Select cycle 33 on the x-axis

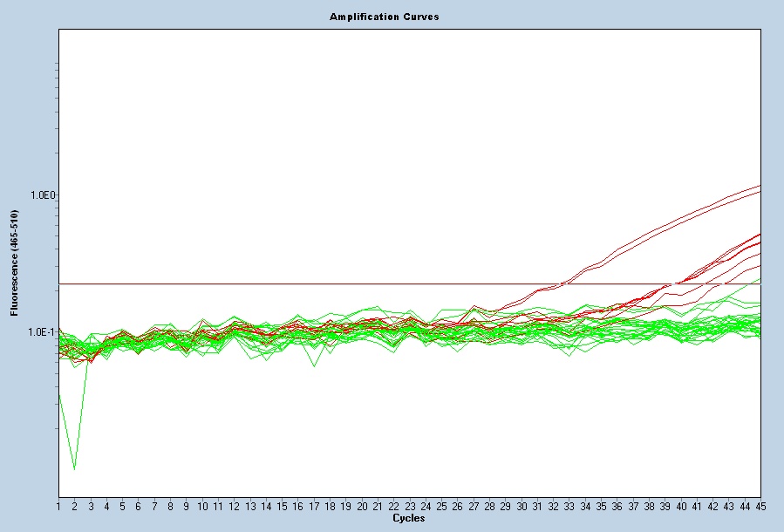pyautogui.click(x=569, y=507)
